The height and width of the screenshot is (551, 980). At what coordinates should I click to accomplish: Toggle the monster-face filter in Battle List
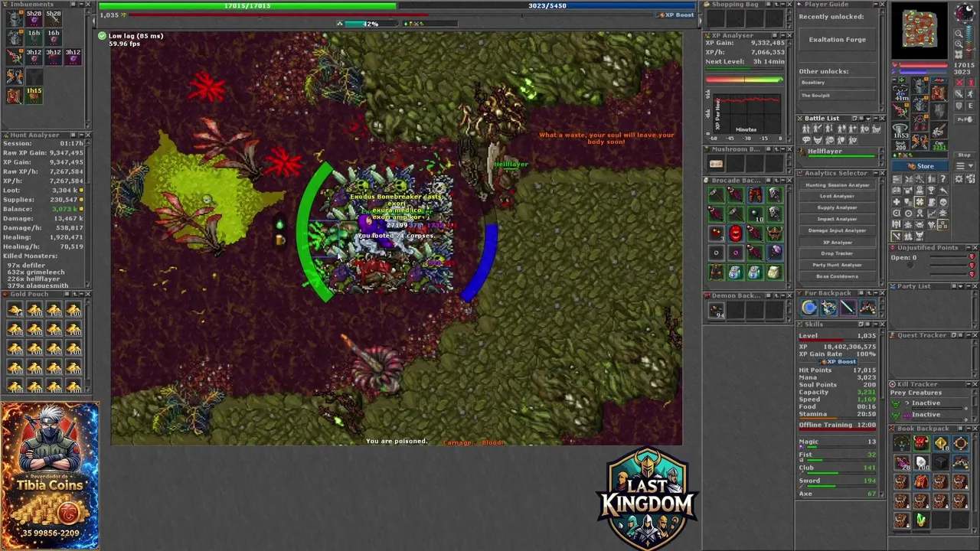(818, 139)
